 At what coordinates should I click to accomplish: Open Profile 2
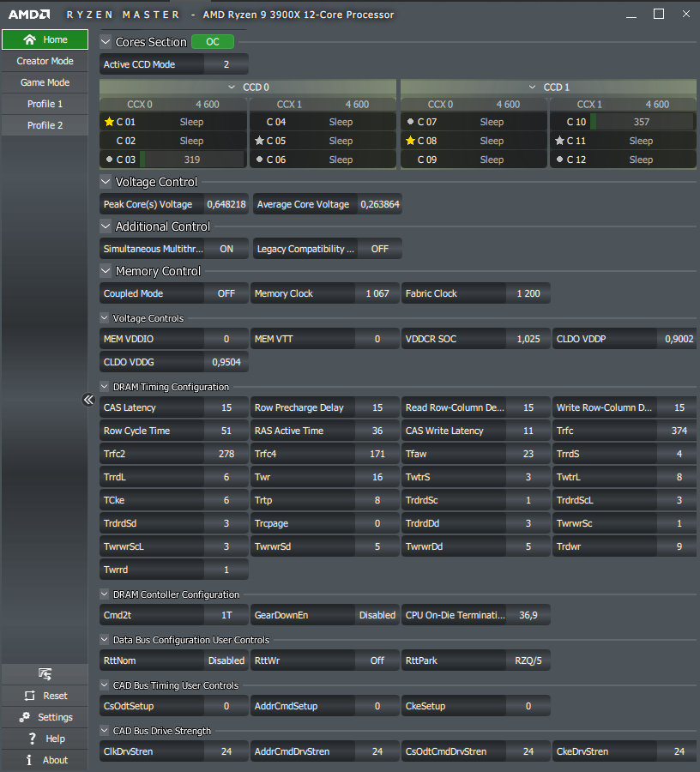click(x=45, y=125)
